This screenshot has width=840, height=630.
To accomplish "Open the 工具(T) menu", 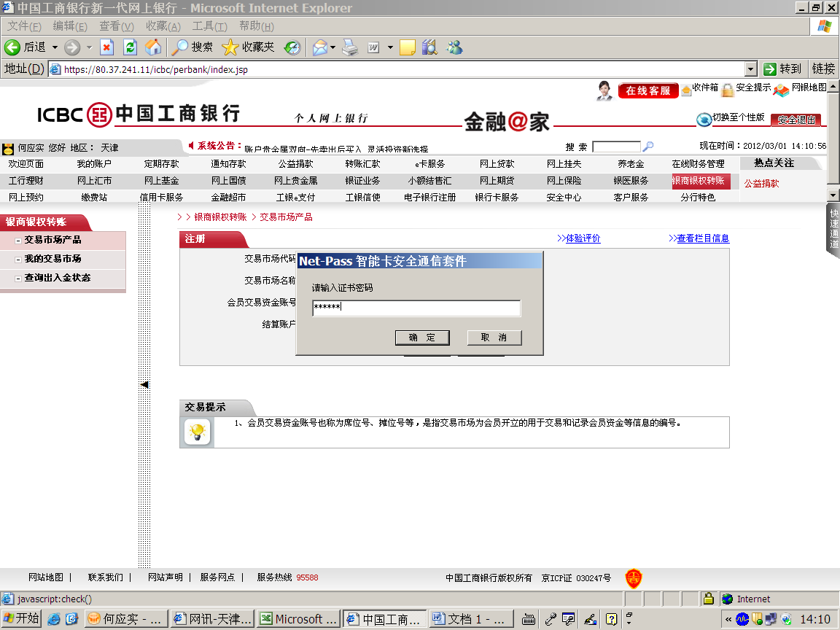I will point(210,26).
